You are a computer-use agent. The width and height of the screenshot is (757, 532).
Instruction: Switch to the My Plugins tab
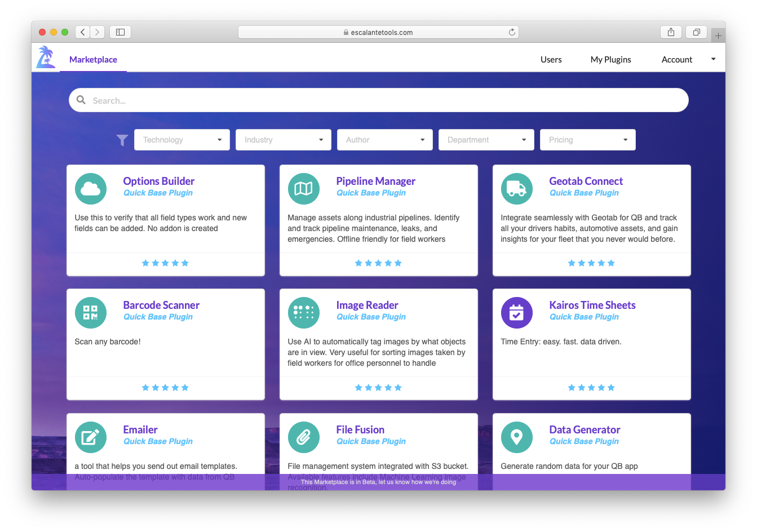tap(610, 59)
